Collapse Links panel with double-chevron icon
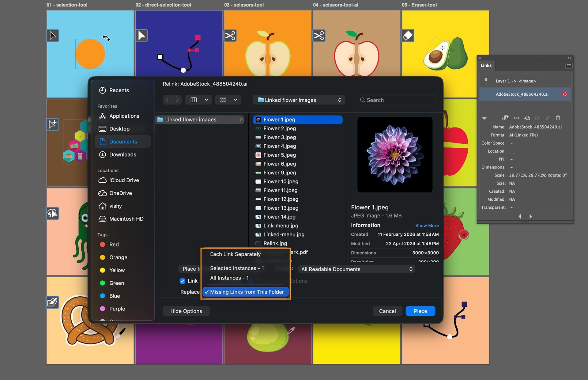 click(x=569, y=58)
